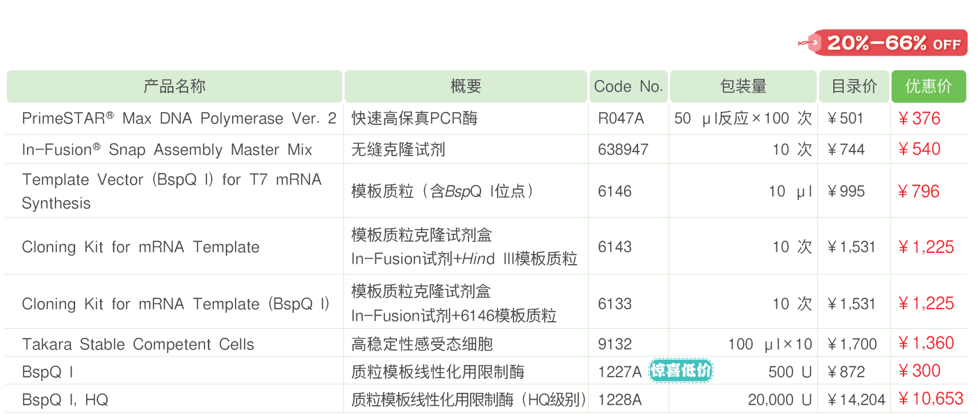Open Takara Stable Competent Cells product
Image resolution: width=980 pixels, height=415 pixels.
138,345
